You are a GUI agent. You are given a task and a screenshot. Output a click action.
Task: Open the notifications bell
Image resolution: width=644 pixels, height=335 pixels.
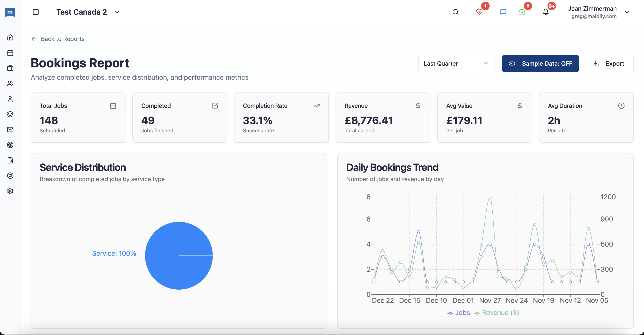point(545,12)
